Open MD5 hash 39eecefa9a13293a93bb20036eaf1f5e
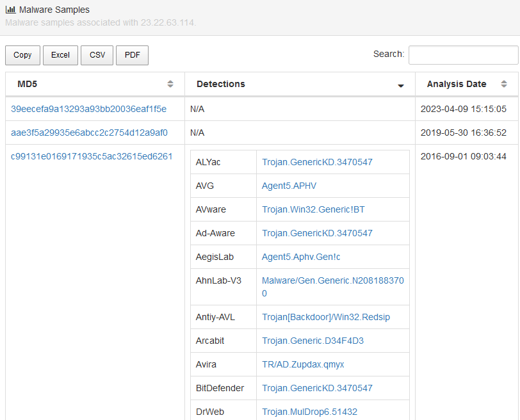This screenshot has height=420, width=520. 88,109
